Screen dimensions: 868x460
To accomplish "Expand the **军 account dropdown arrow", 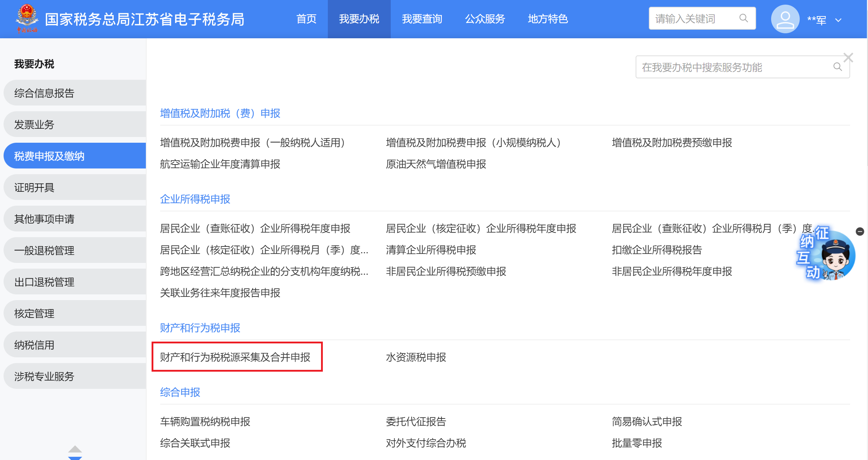I will click(838, 20).
